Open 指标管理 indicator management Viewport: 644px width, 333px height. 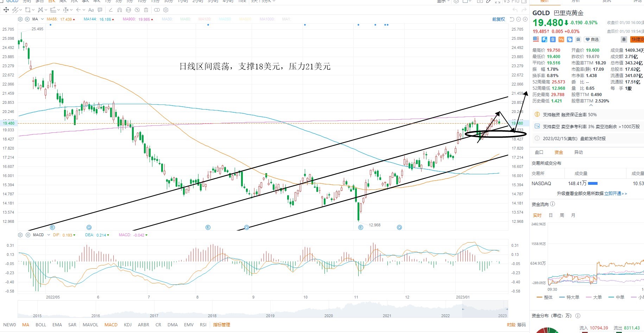221,325
